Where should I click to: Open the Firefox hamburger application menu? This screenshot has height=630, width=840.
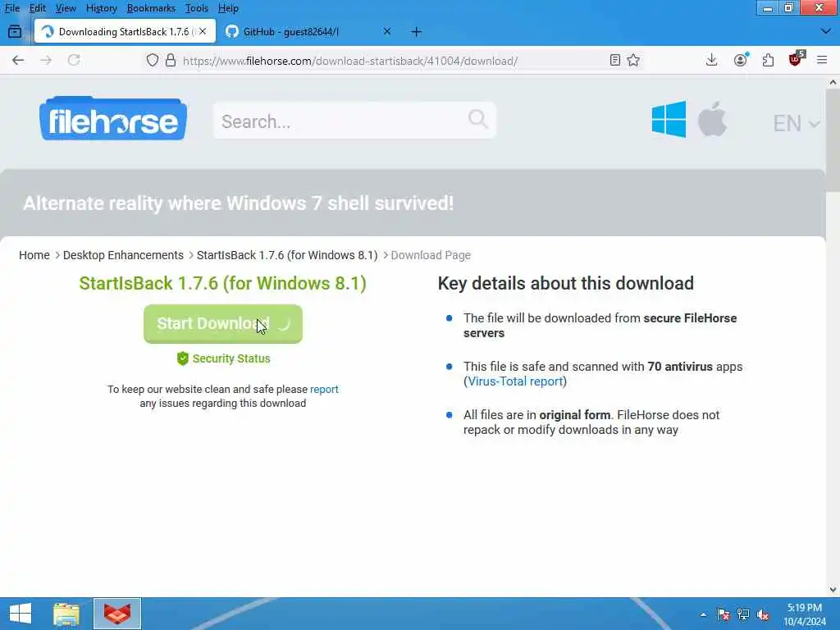822,60
